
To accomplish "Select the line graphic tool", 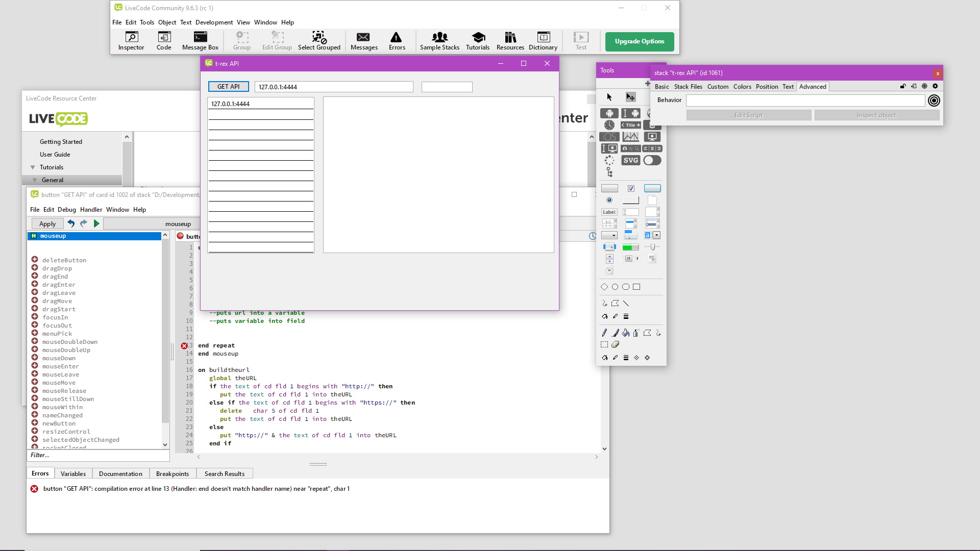I will 626,303.
